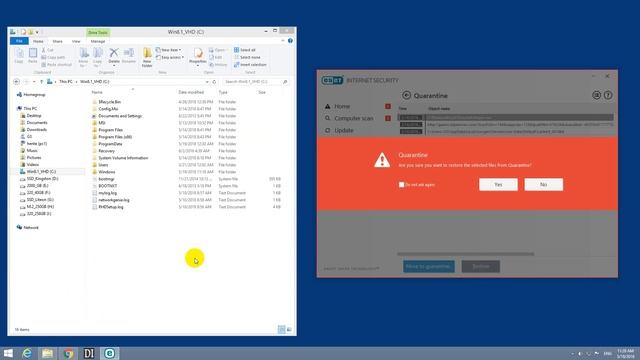Click the Paste icon in the ribbon
The height and width of the screenshot is (360, 640).
click(x=33, y=56)
